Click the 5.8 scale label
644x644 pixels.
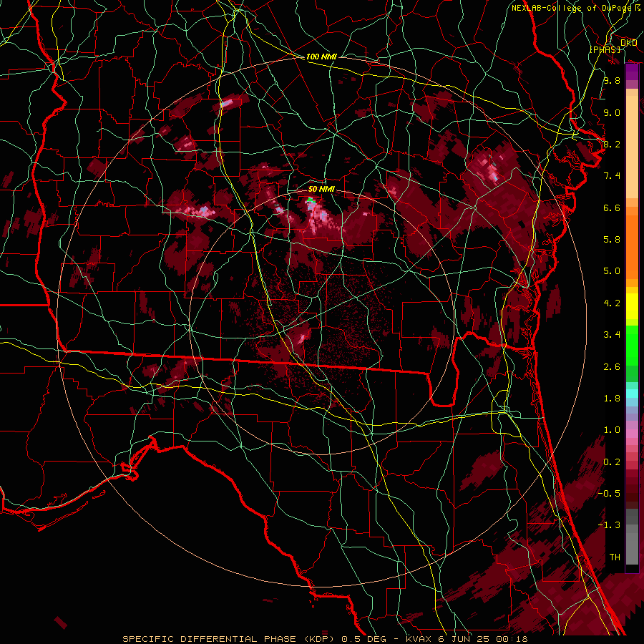(x=612, y=240)
